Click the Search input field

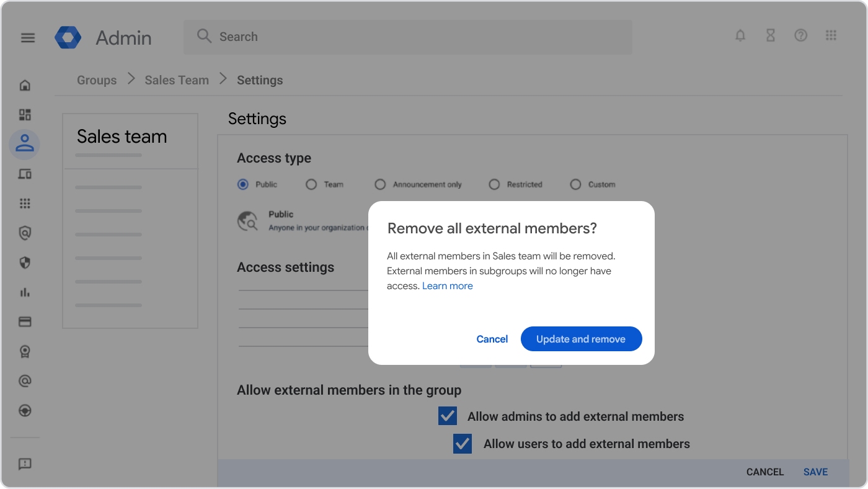pos(407,37)
